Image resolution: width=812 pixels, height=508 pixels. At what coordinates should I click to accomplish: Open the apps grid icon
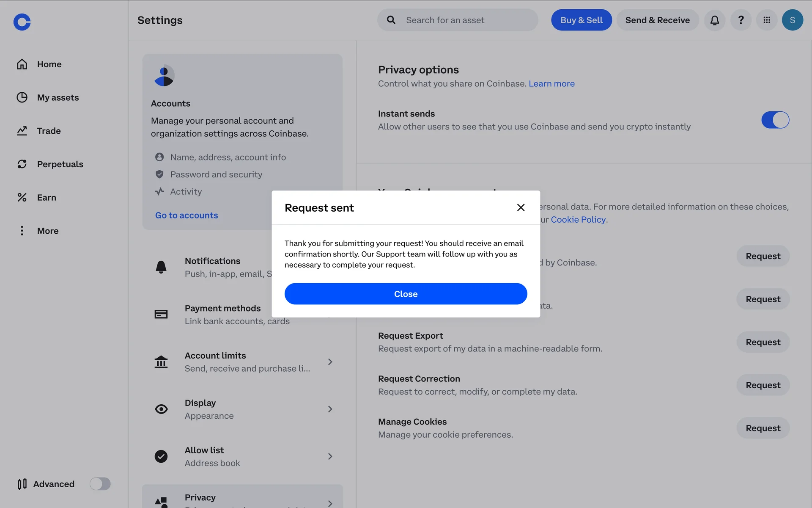click(x=767, y=20)
